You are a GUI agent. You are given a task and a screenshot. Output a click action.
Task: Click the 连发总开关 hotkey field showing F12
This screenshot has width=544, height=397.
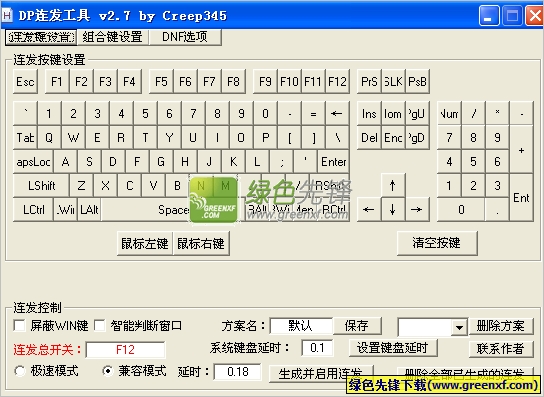pyautogui.click(x=125, y=349)
